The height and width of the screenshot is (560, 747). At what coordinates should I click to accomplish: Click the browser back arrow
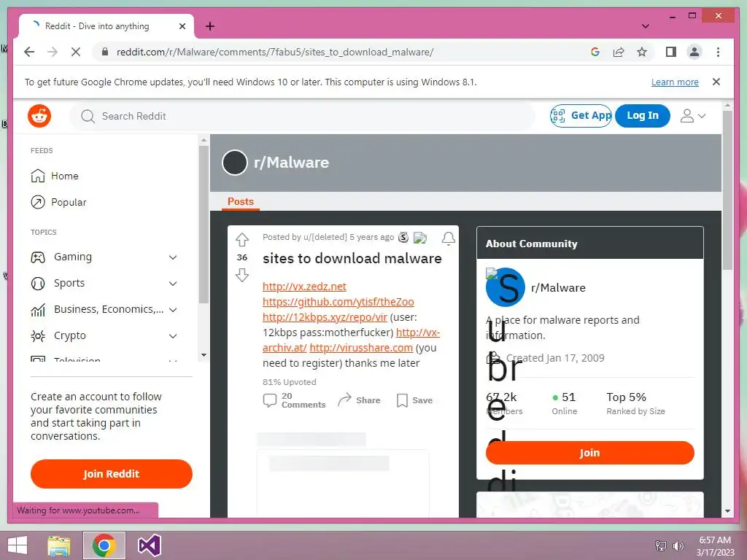(x=29, y=52)
